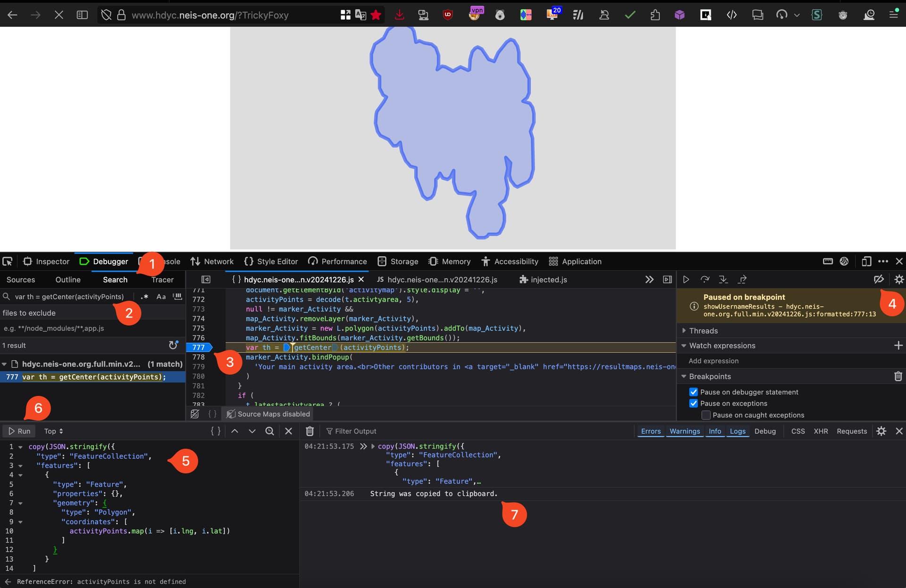
Task: Pretty print the editor expression
Action: pyautogui.click(x=216, y=431)
